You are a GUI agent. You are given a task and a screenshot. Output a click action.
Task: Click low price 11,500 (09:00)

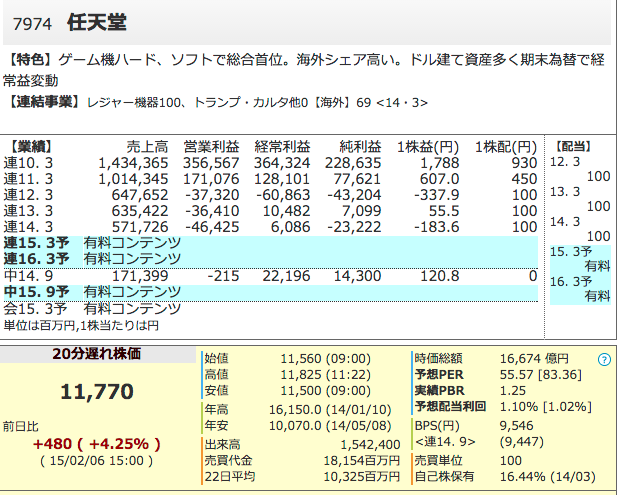pyautogui.click(x=325, y=391)
